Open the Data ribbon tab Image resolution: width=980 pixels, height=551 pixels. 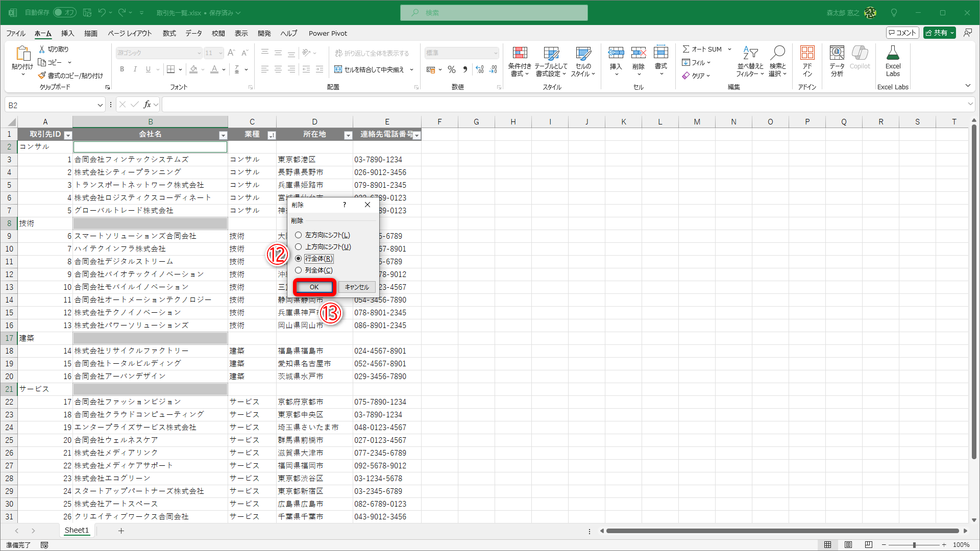193,33
